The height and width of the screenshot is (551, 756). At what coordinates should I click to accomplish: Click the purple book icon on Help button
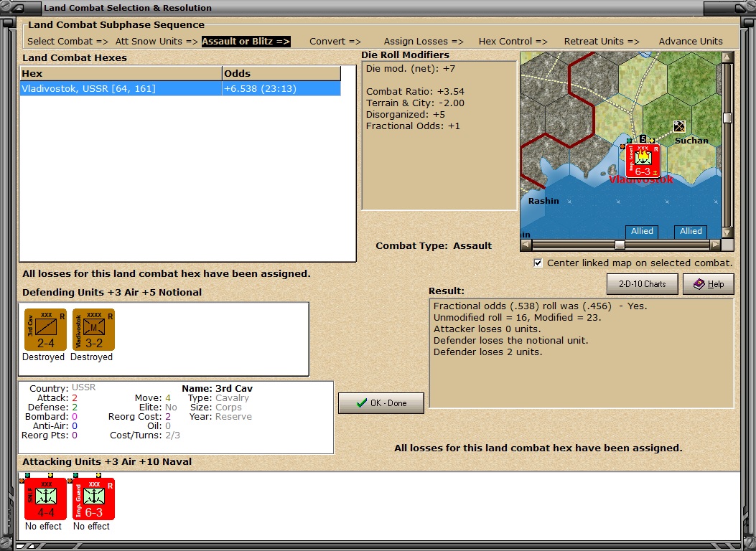pyautogui.click(x=699, y=284)
